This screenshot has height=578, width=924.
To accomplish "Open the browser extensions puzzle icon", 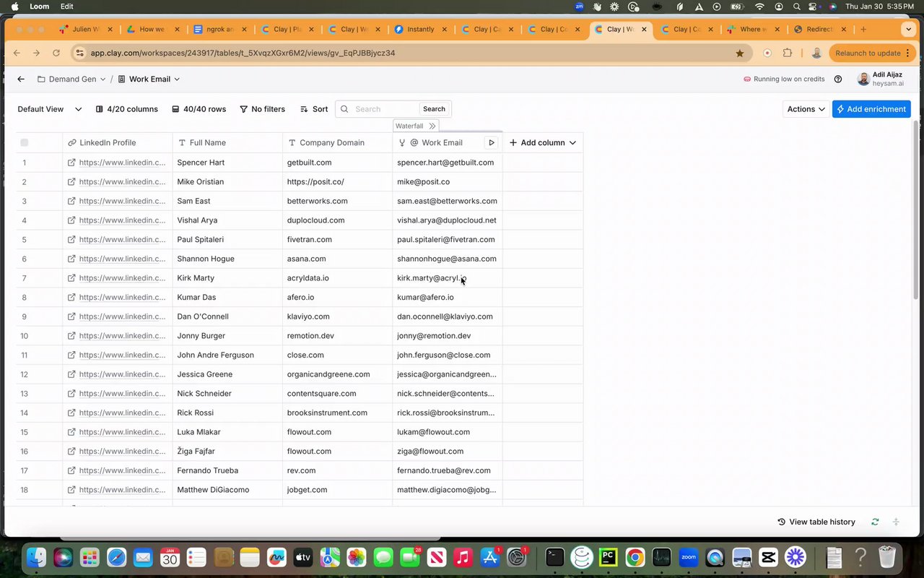I will (788, 53).
